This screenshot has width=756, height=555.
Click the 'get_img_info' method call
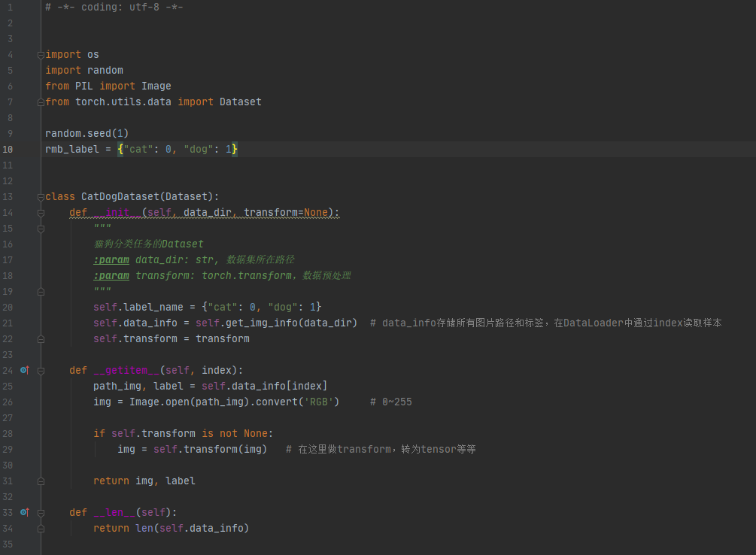(262, 323)
